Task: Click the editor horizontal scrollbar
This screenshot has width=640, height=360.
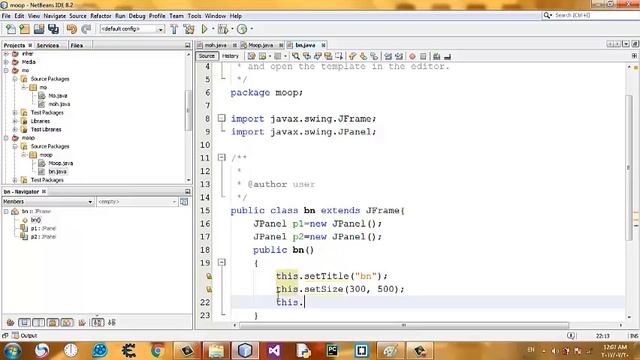Action: 404,325
